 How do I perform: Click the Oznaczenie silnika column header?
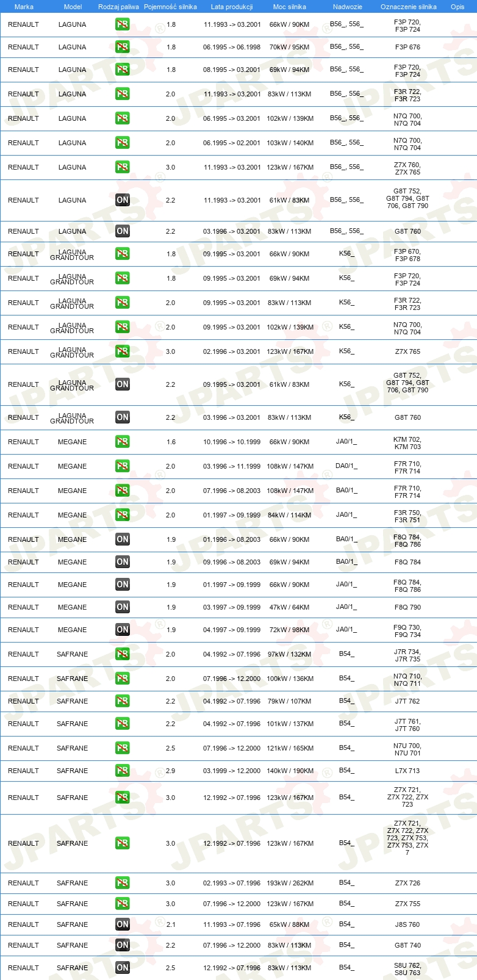409,7
